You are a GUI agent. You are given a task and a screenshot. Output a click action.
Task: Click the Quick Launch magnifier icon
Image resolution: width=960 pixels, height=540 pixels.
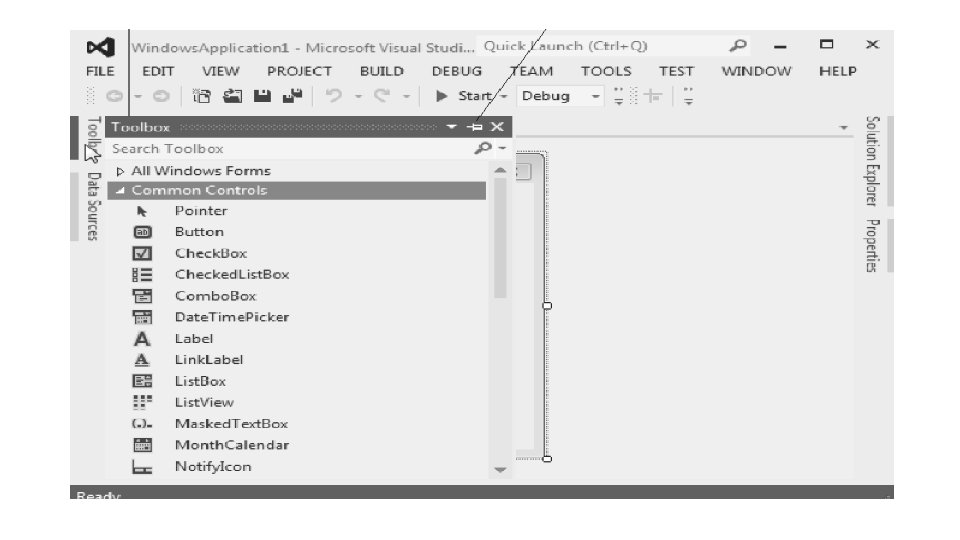point(738,46)
